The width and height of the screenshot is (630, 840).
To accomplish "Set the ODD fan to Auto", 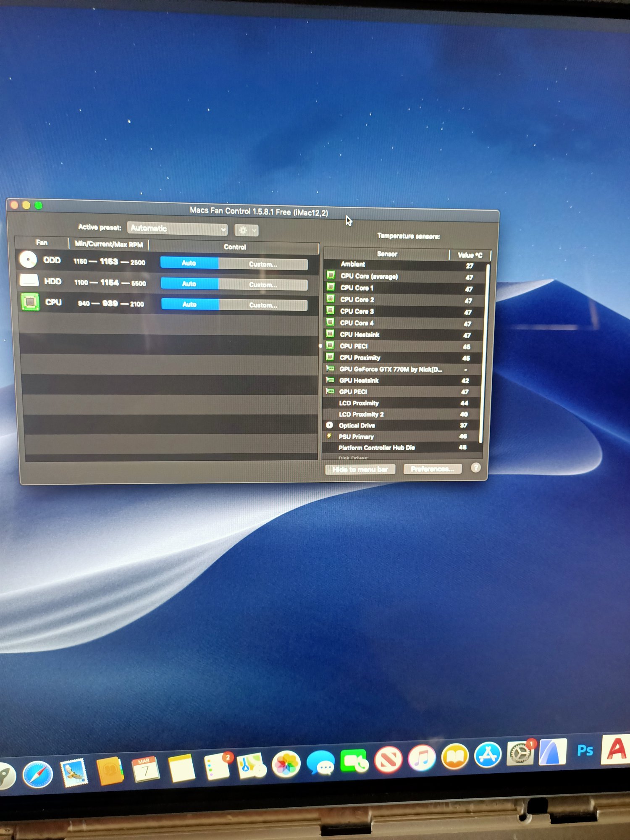I will pyautogui.click(x=189, y=263).
